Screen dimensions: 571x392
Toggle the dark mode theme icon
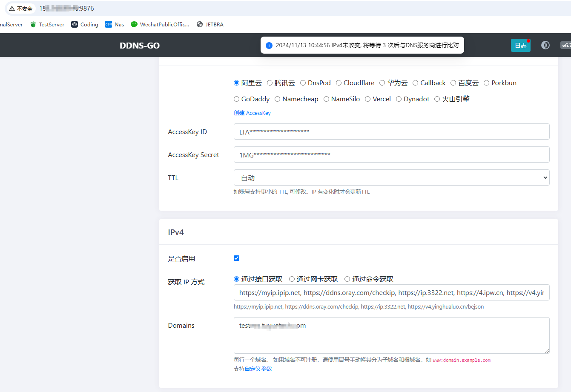click(545, 45)
